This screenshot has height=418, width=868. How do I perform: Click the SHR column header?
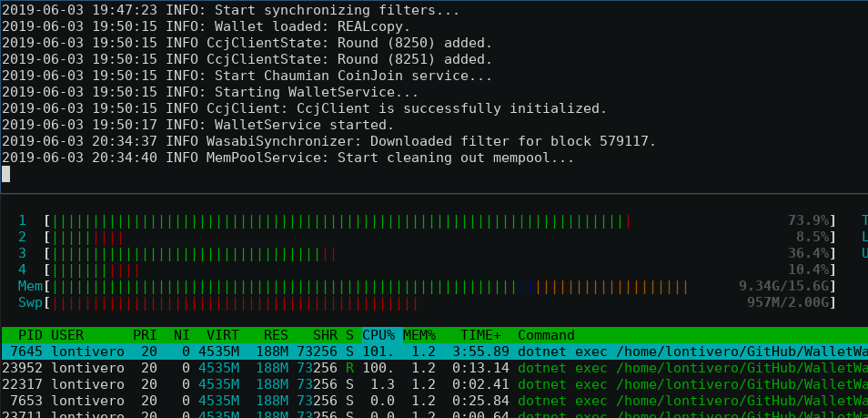325,335
